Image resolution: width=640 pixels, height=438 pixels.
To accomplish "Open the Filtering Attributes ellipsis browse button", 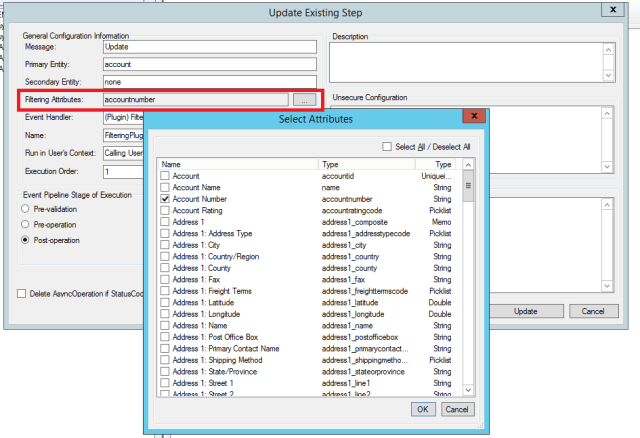I will (x=304, y=99).
